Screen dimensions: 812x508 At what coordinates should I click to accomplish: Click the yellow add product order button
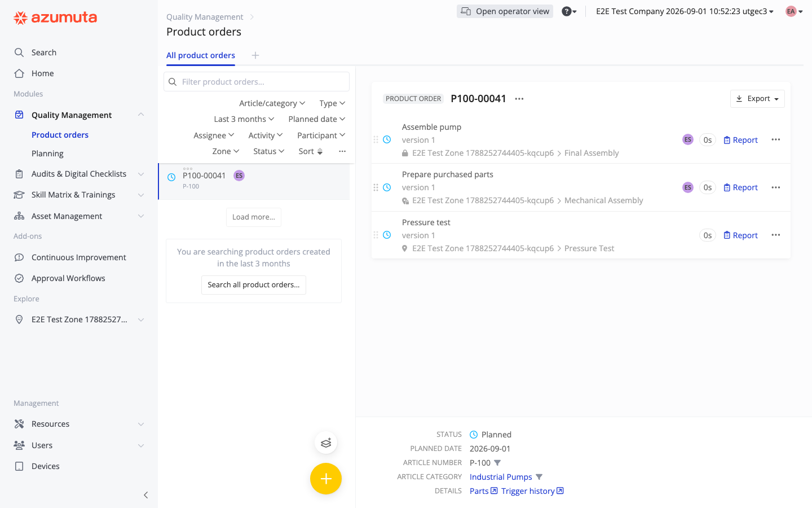pos(326,479)
